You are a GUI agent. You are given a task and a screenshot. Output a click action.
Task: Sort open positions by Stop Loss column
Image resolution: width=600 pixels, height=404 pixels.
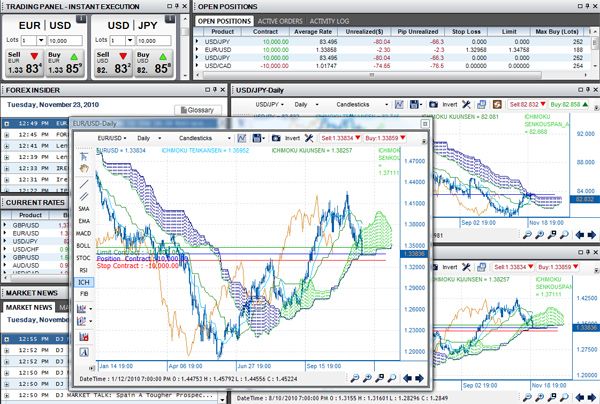point(466,32)
